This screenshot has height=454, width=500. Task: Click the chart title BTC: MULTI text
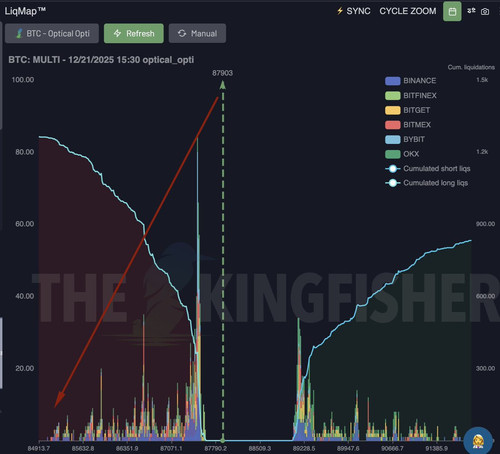coord(101,60)
